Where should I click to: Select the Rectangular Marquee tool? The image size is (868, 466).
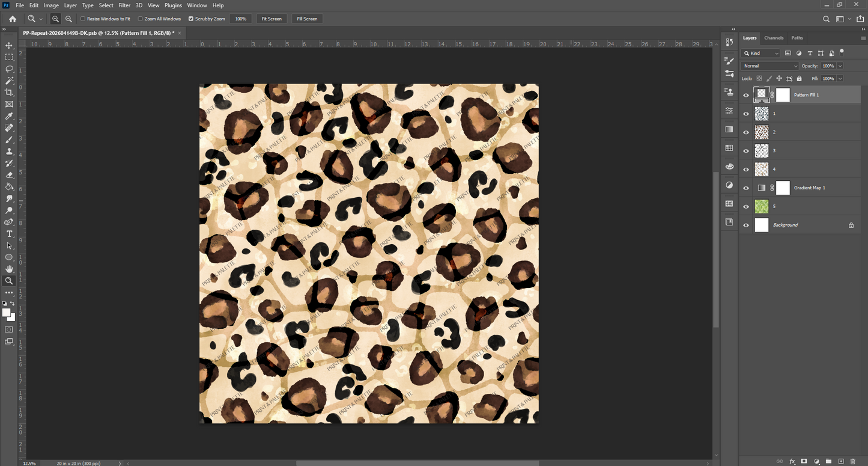click(9, 57)
